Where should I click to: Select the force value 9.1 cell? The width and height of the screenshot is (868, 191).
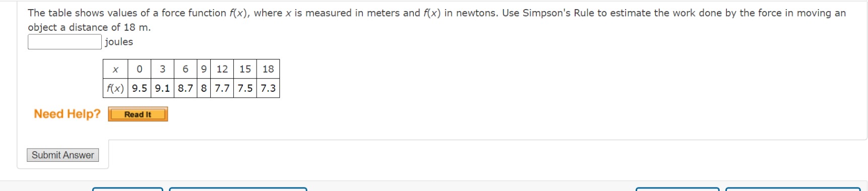(x=162, y=88)
